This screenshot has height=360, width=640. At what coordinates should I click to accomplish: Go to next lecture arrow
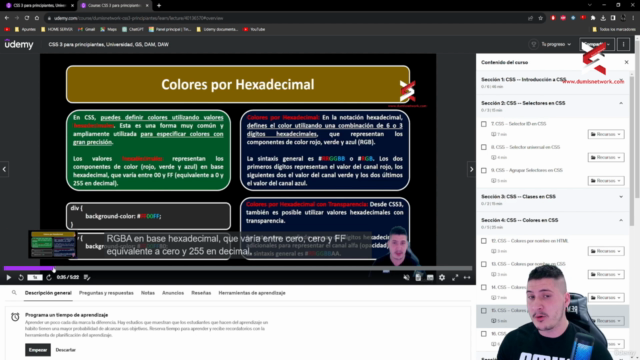click(x=471, y=169)
